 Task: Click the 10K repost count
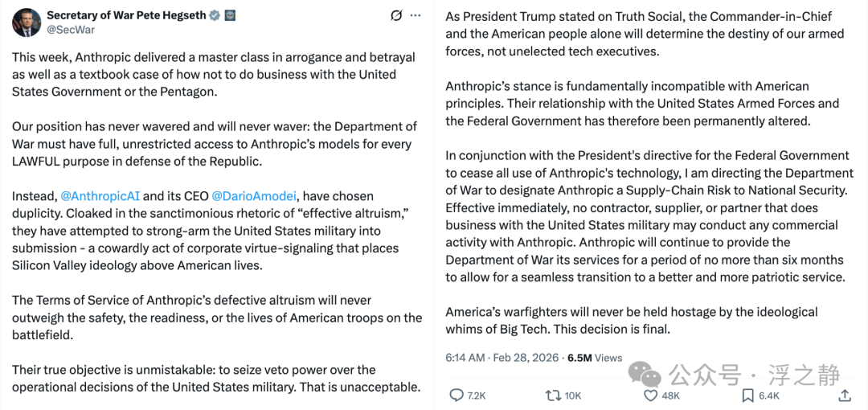pyautogui.click(x=573, y=396)
